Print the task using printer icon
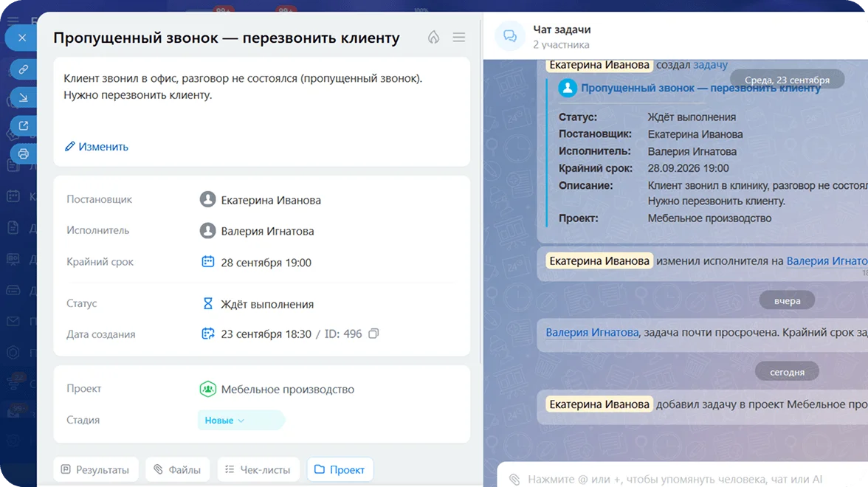The width and height of the screenshot is (868, 487). point(24,153)
